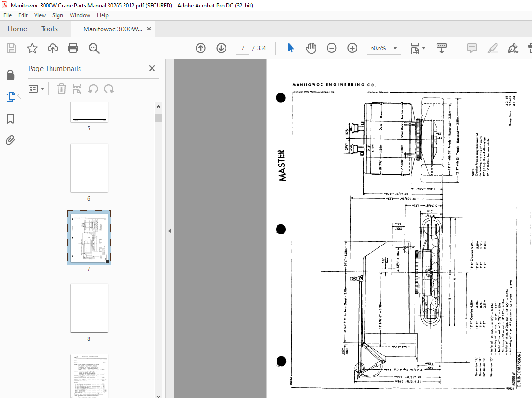The width and height of the screenshot is (532, 398).
Task: Click the thumbnails scrollbar up arrow
Action: 158,107
